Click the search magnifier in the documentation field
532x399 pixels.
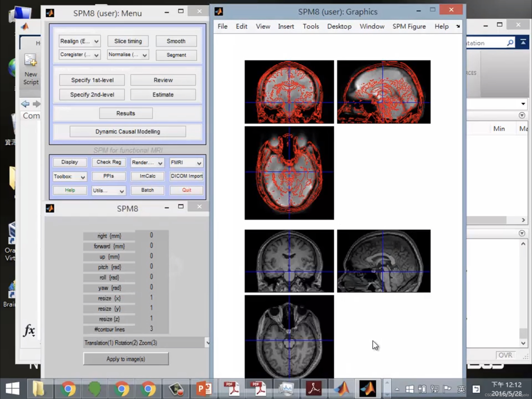point(510,43)
